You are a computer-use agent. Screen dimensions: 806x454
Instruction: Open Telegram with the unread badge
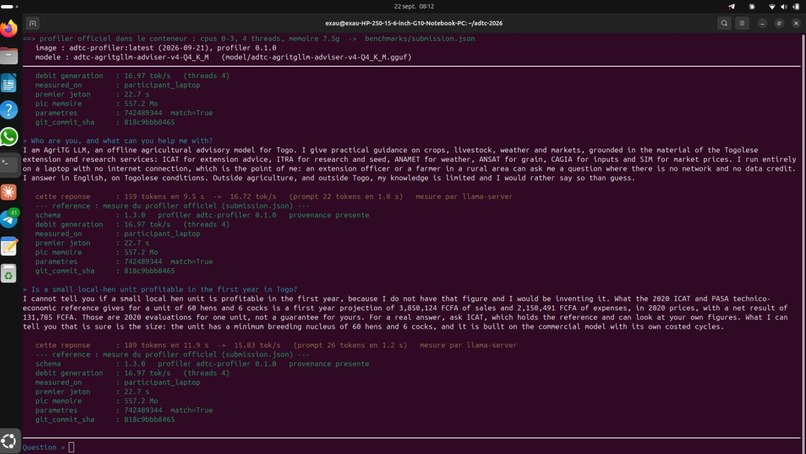pyautogui.click(x=9, y=219)
